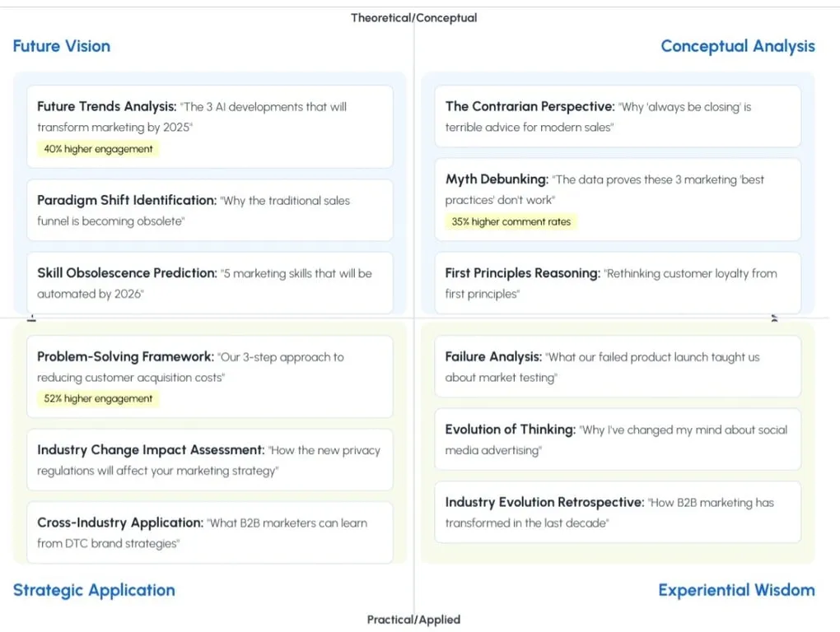Select the First Principles Reasoning card
The height and width of the screenshot is (632, 840).
(x=618, y=283)
